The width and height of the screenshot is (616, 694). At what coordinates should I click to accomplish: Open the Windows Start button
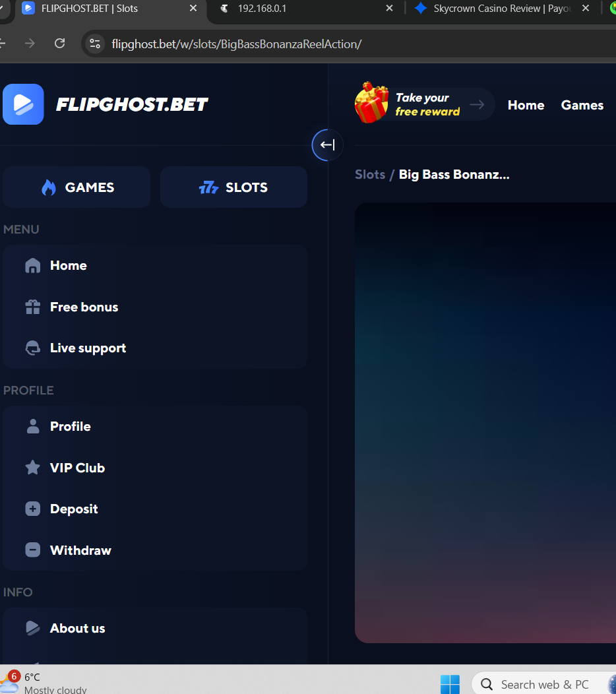tap(450, 684)
